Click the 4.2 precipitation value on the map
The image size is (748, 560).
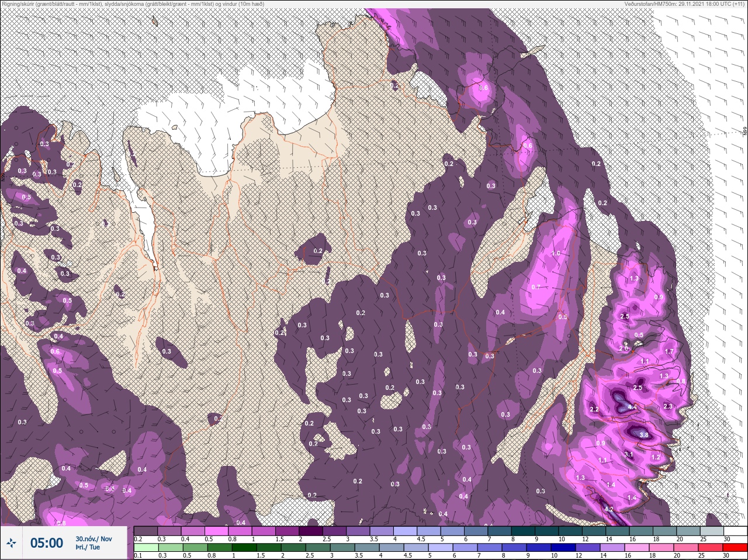coord(609,509)
